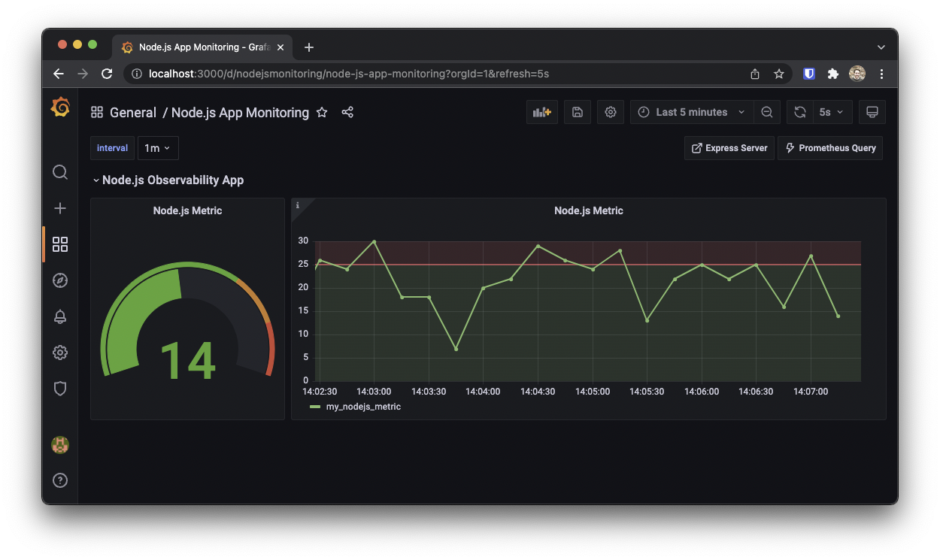Click the panel info corner icon
Screen dimensions: 940x560
coord(298,205)
